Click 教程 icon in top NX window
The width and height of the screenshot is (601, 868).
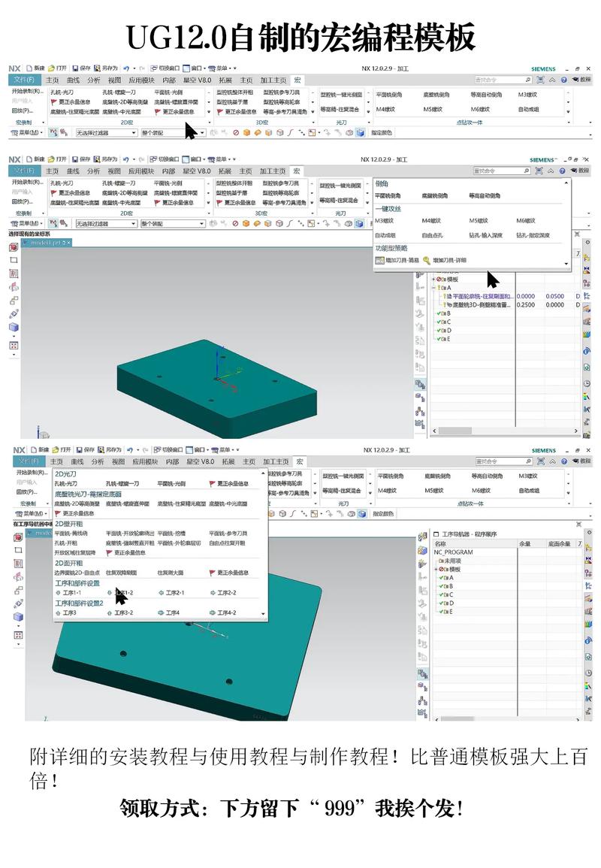[581, 80]
